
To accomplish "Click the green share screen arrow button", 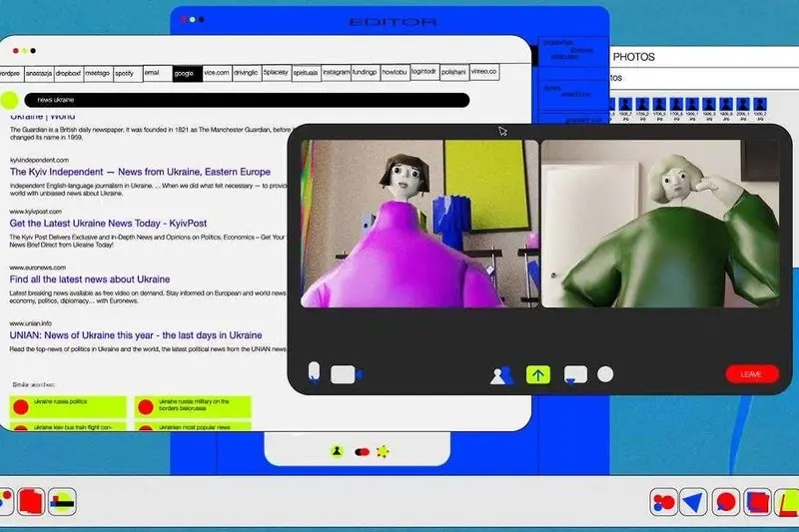I will click(x=538, y=375).
